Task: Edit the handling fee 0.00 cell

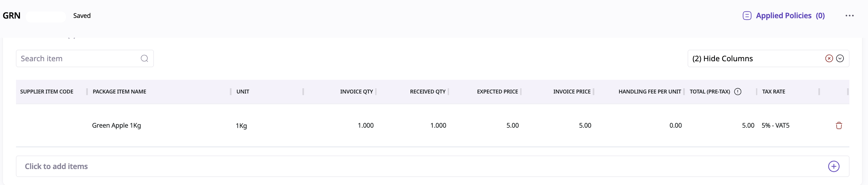Action: pyautogui.click(x=675, y=125)
